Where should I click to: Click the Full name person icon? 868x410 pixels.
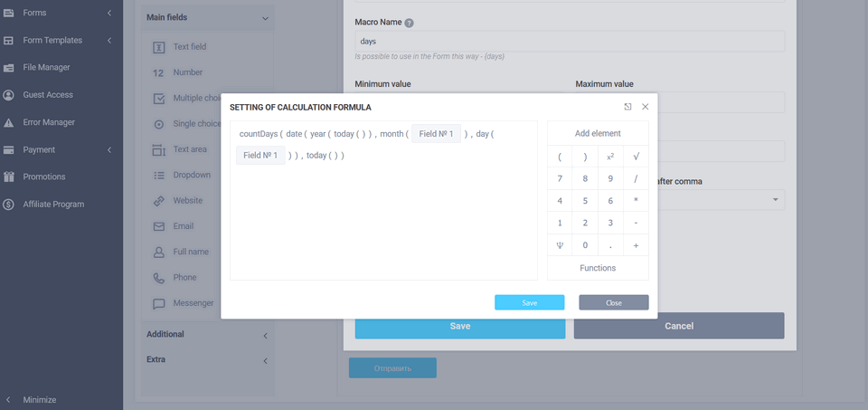tap(159, 253)
